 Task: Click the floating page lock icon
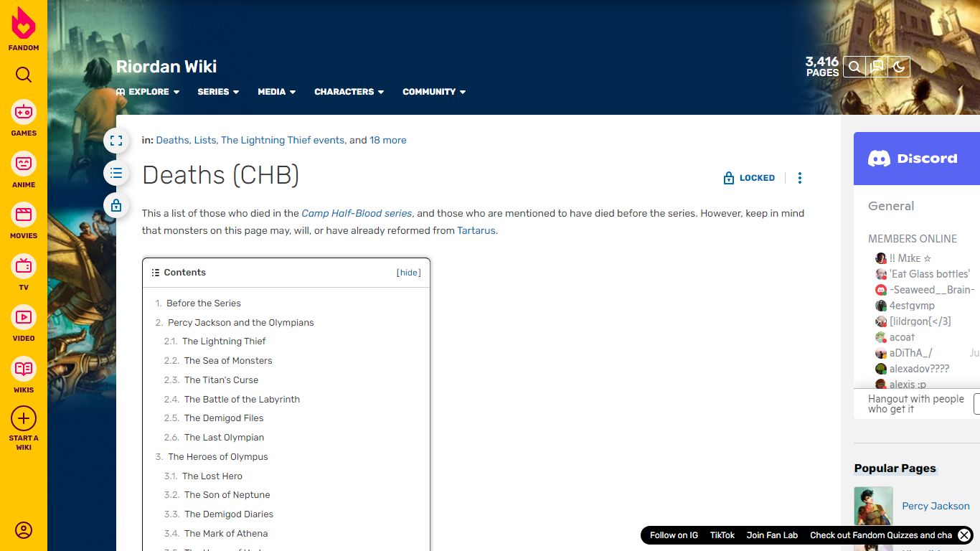(x=116, y=206)
